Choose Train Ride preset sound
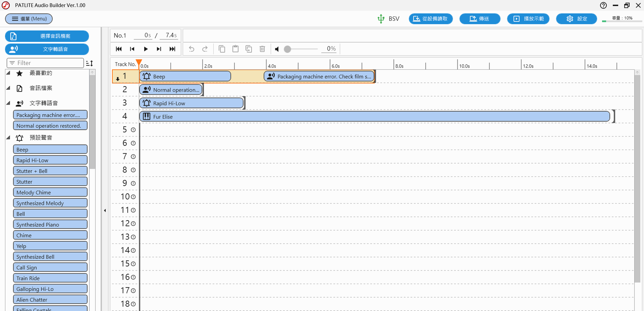The image size is (644, 311). pos(50,278)
